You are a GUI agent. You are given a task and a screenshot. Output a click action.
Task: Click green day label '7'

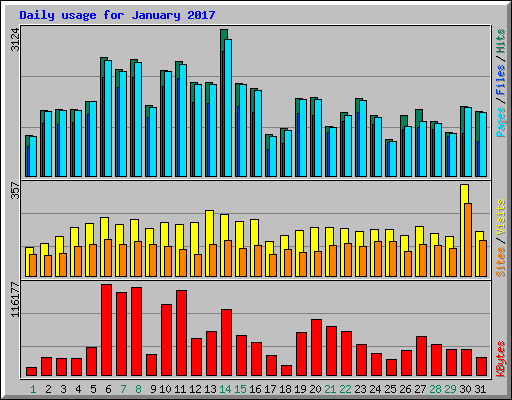click(123, 389)
